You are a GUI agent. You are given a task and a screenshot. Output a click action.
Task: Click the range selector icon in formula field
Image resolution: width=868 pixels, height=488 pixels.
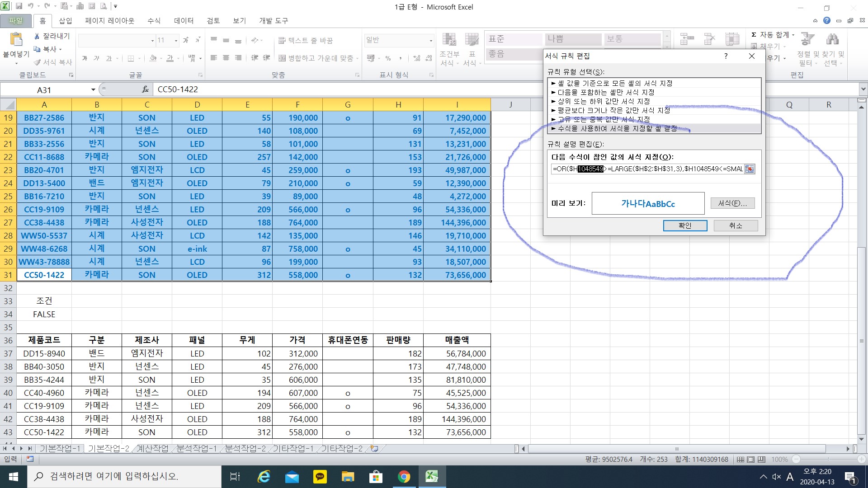[x=750, y=169]
